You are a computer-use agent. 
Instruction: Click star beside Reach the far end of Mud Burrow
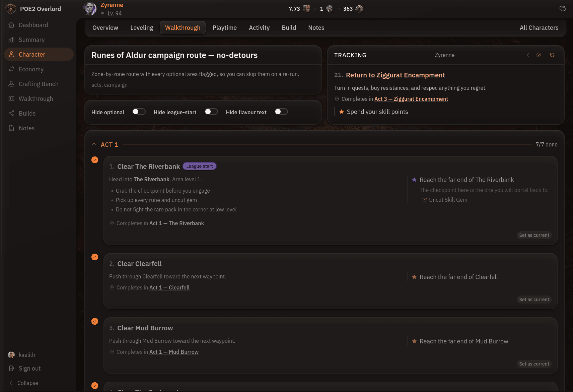[x=414, y=341]
